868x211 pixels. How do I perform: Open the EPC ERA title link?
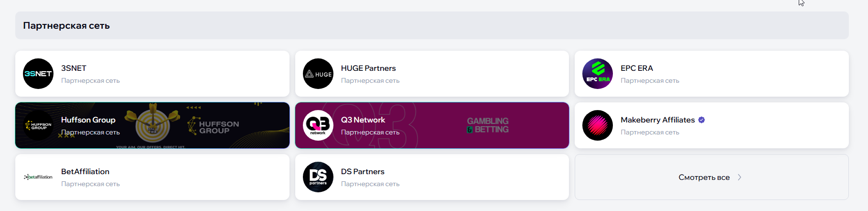coord(637,68)
